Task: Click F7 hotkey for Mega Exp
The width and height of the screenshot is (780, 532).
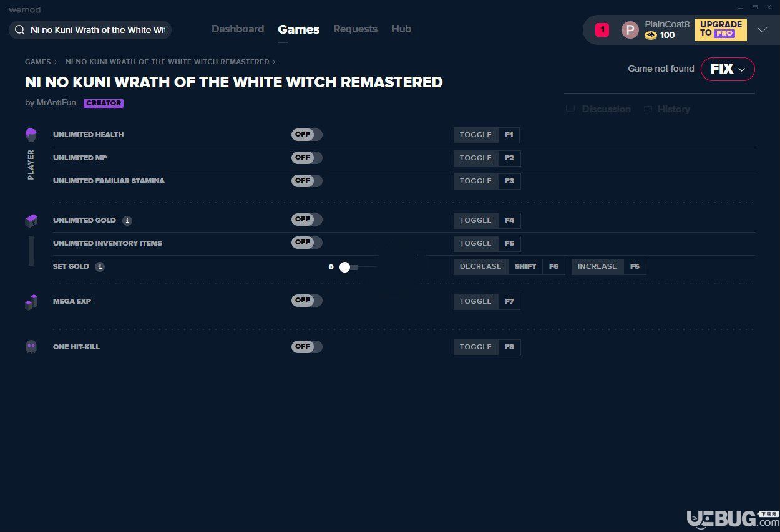Action: 510,302
